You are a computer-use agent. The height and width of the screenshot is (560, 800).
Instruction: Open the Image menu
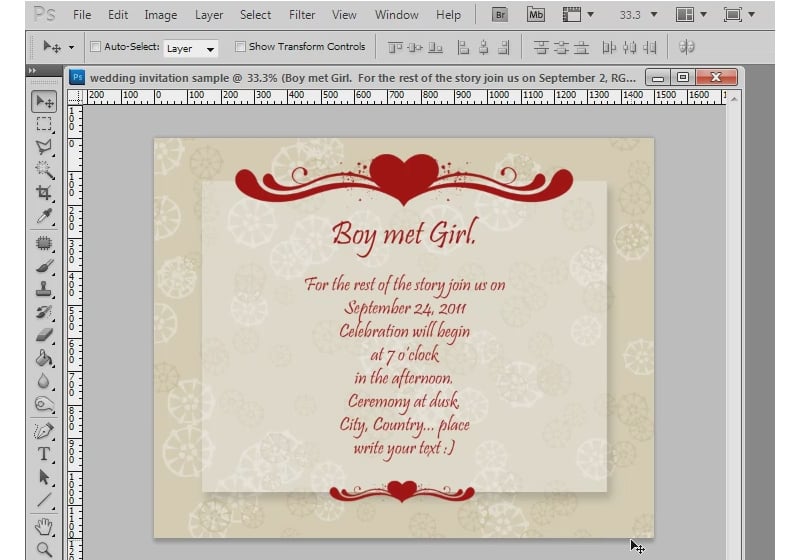[161, 15]
